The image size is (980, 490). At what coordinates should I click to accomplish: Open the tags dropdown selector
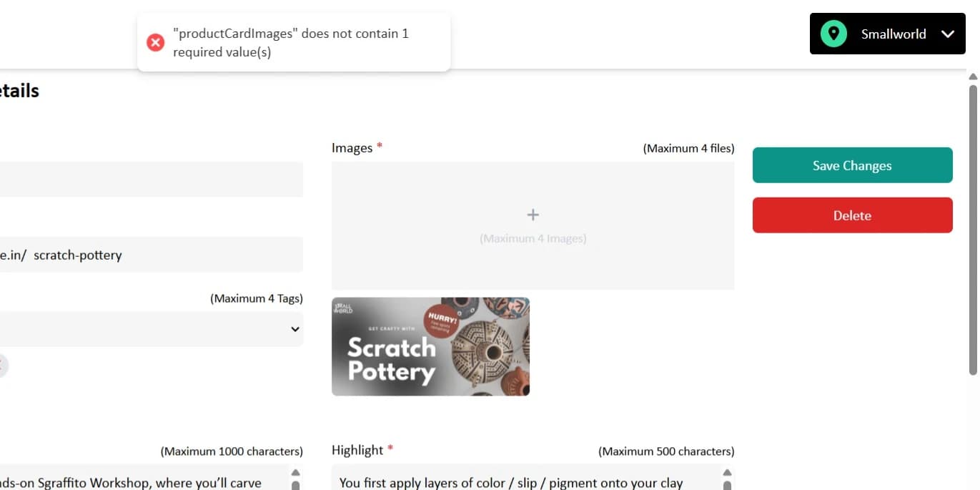click(x=152, y=329)
